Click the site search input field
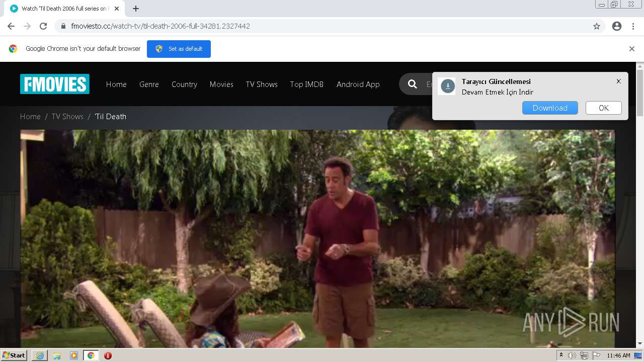The image size is (644, 362). (429, 84)
